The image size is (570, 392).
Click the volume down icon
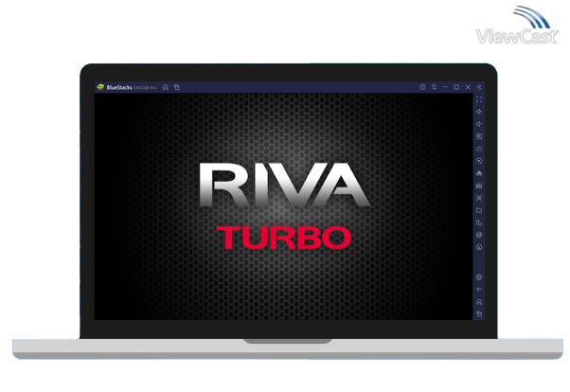tap(479, 124)
